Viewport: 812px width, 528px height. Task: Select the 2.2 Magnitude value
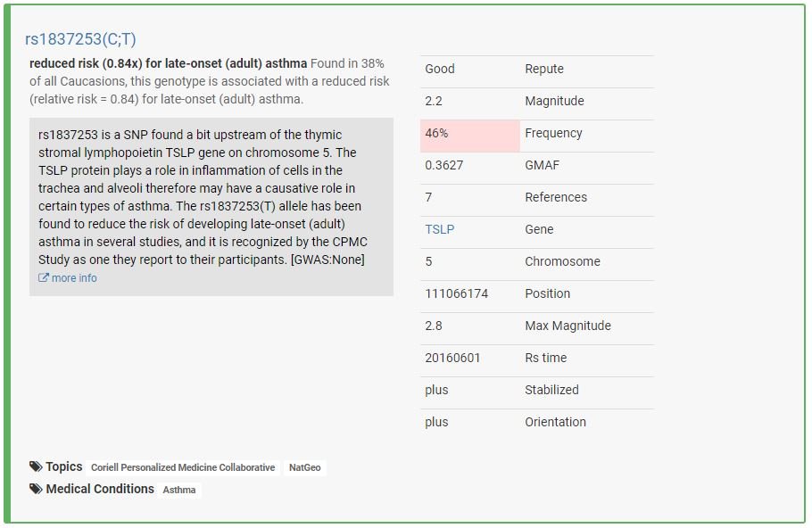point(435,101)
